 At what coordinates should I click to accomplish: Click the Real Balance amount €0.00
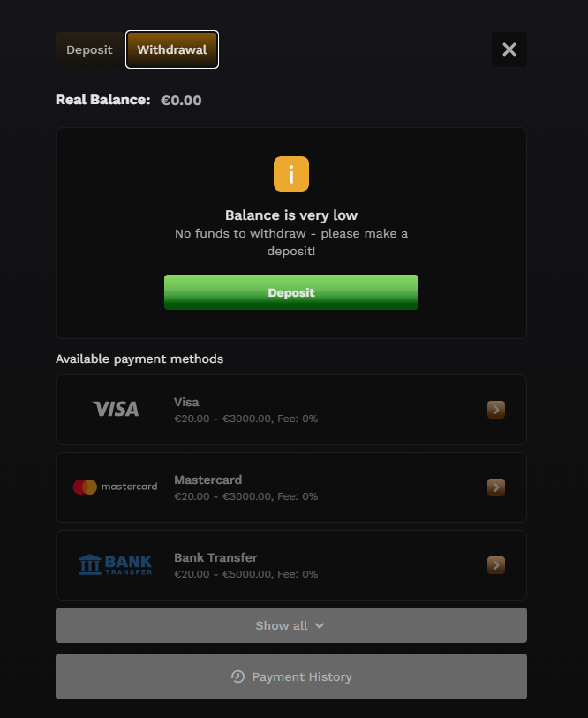click(181, 101)
